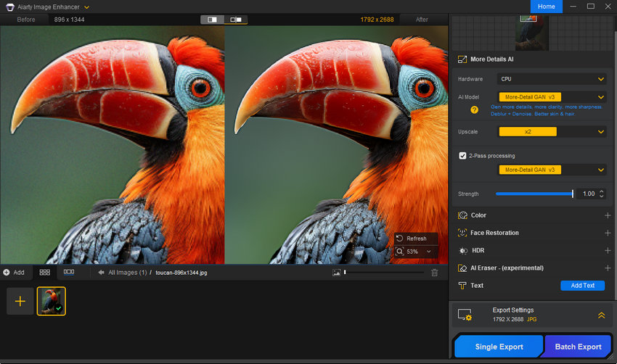Collapse Export Settings with double chevron
The image size is (617, 364).
pyautogui.click(x=601, y=315)
